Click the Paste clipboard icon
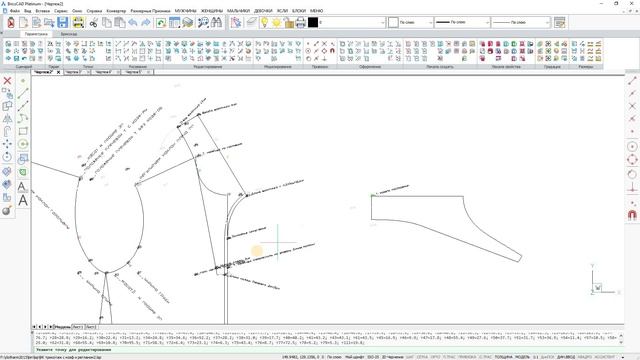 [120, 22]
